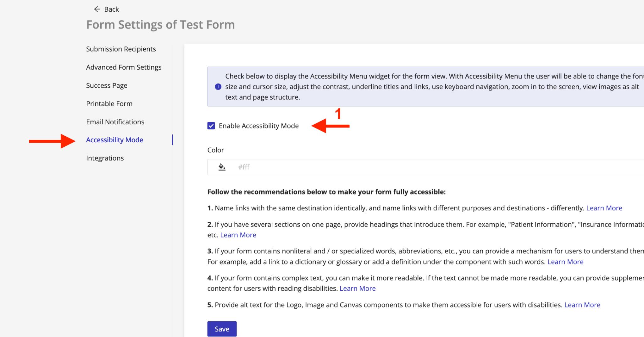Open Learn More about specialized words
This screenshot has width=644, height=337.
click(x=565, y=262)
